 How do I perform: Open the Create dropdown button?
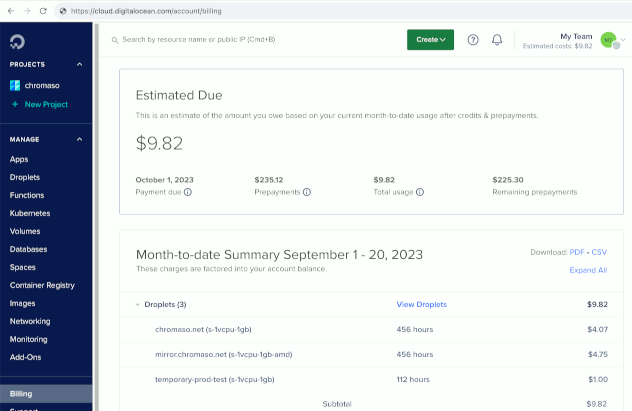tap(430, 39)
